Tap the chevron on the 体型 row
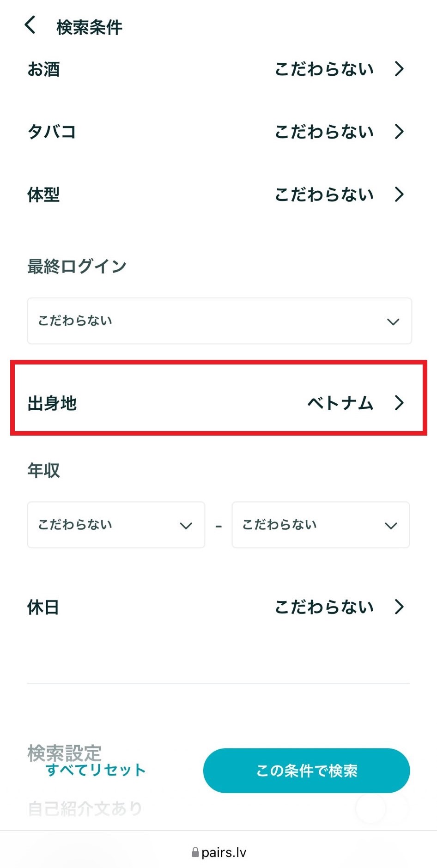Image resolution: width=437 pixels, height=868 pixels. tap(399, 195)
